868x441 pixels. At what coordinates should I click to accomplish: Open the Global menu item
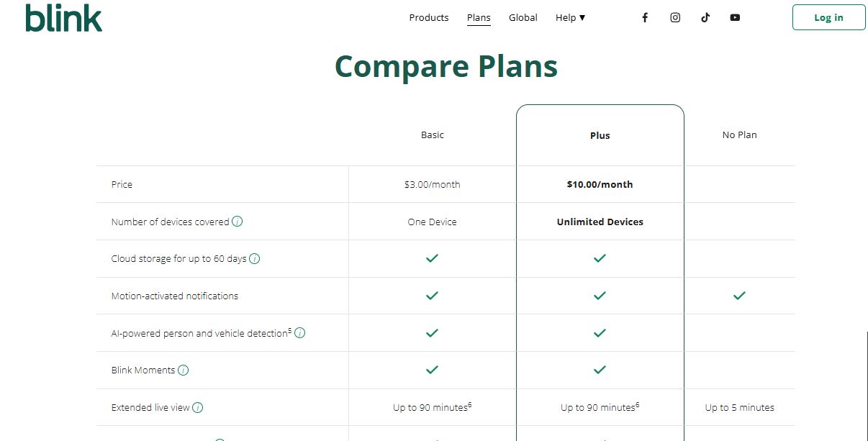click(x=523, y=18)
